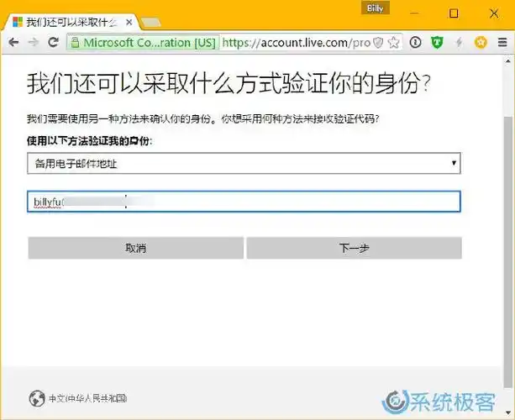Click the vertical scrollbar thumb
Viewport: 515px width, 420px height.
508,252
